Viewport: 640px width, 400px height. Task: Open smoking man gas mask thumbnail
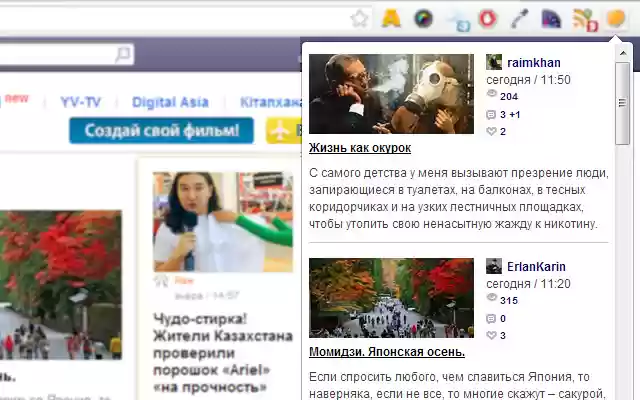pos(391,94)
